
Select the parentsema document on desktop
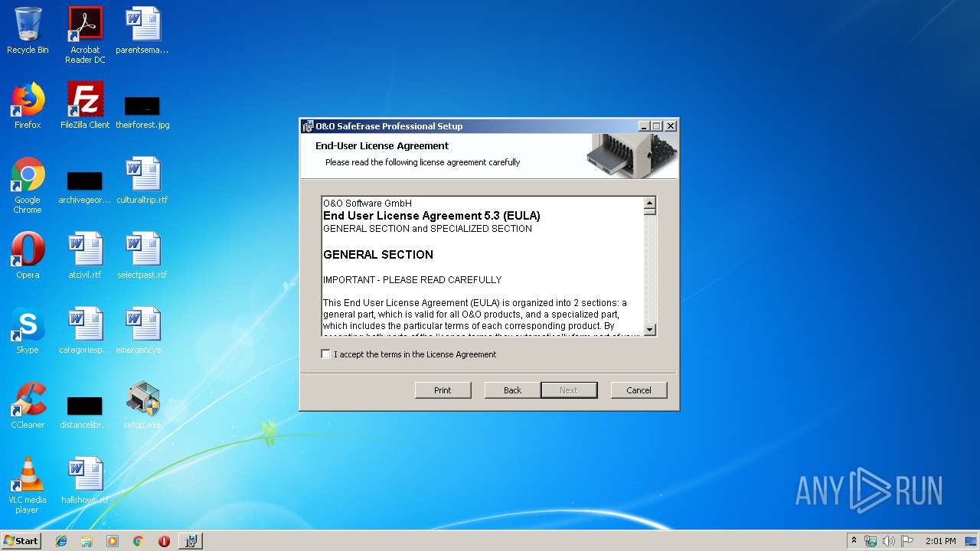click(142, 31)
